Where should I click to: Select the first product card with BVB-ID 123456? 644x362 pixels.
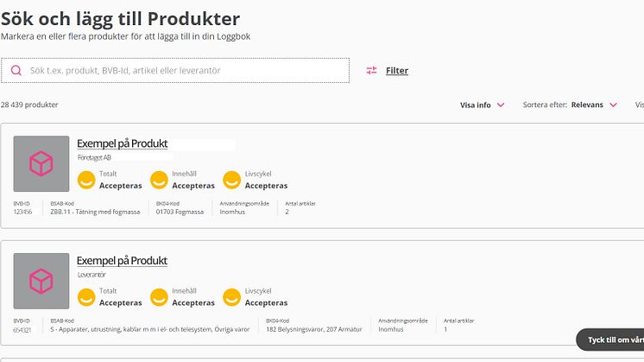pos(322,175)
